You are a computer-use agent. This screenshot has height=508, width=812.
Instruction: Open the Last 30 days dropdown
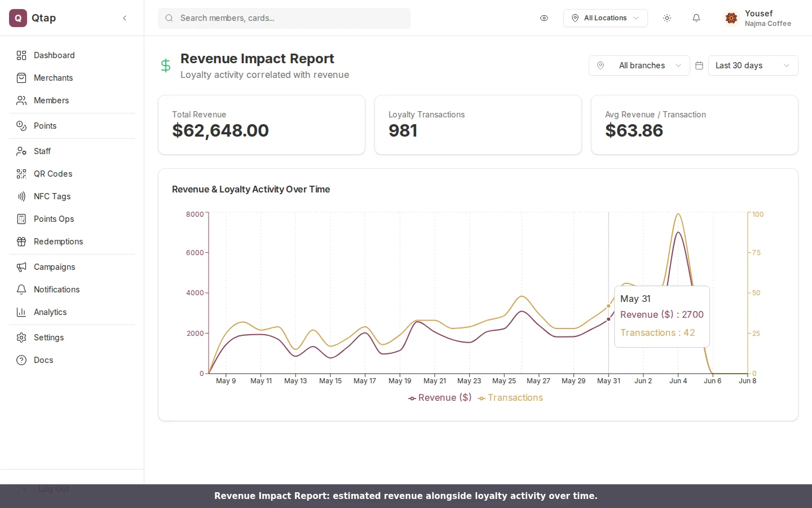pos(753,65)
